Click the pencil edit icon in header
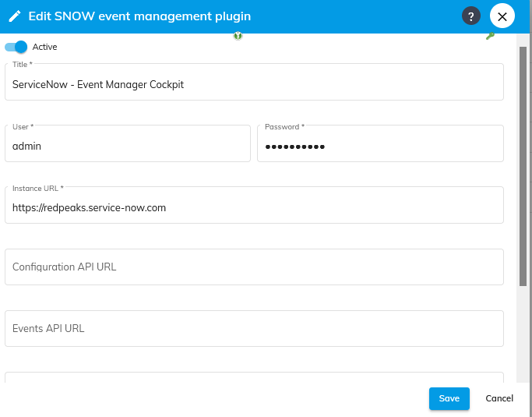Image resolution: width=532 pixels, height=417 pixels. click(14, 16)
